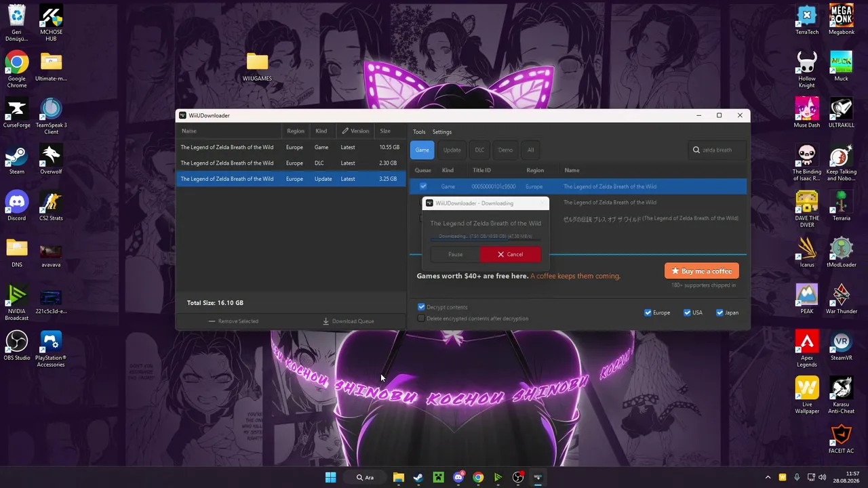
Task: Show the All category tab
Action: pos(531,150)
